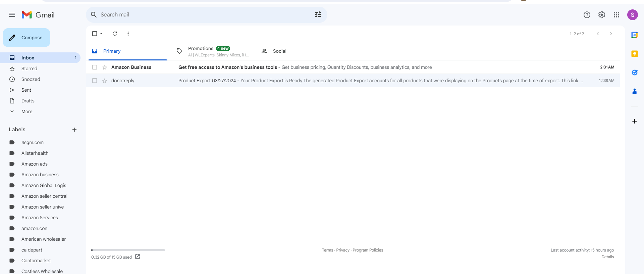Screen dimensions: 644x274
Task: Open Amazon Services label
Action: [40, 218]
